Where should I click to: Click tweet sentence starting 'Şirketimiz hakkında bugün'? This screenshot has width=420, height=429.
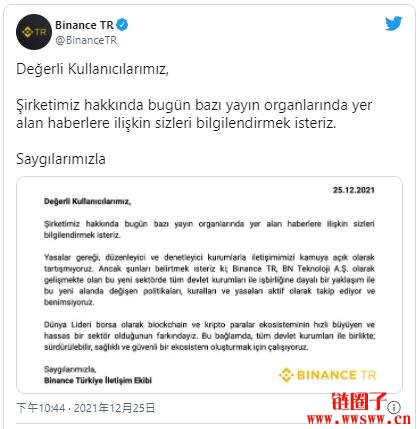pyautogui.click(x=194, y=114)
